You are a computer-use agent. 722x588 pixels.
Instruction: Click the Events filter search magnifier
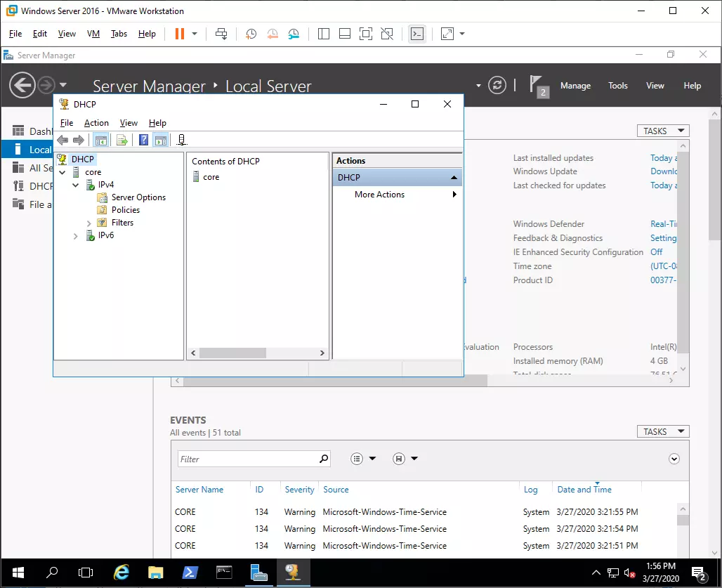click(324, 459)
